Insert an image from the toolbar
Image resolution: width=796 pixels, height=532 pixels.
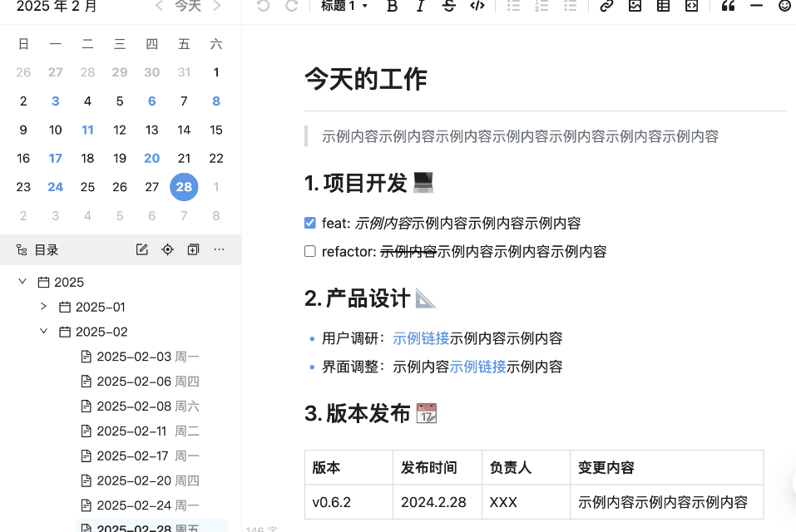pyautogui.click(x=635, y=6)
